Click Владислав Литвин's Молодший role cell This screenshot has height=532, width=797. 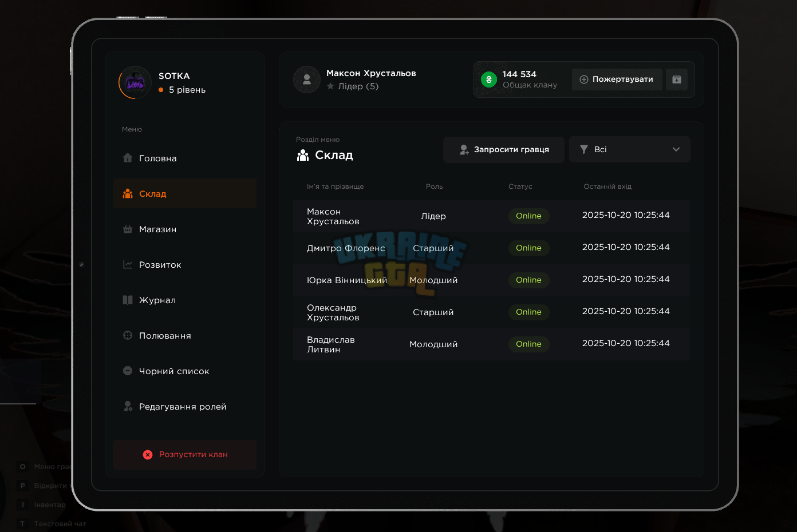coord(433,344)
